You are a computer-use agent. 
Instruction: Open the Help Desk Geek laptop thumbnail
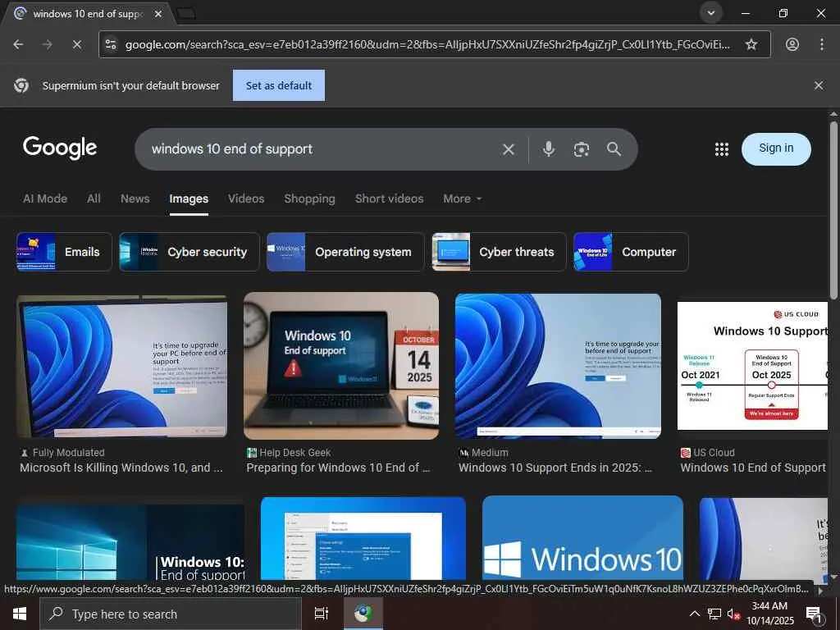point(341,366)
